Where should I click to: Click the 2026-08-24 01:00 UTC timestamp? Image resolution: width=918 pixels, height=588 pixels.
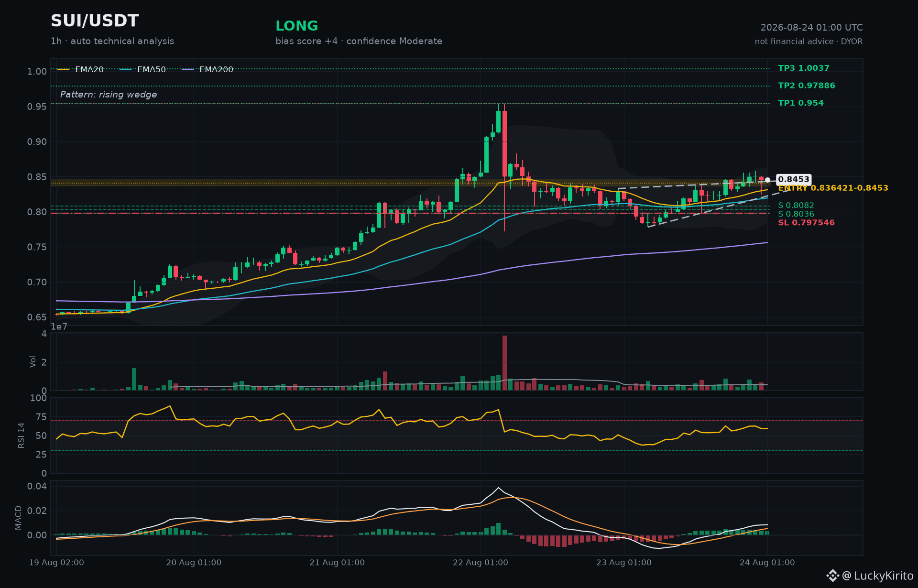[812, 28]
